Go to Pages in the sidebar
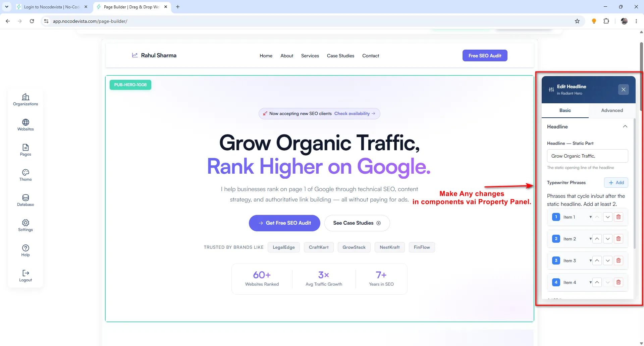Screen dimensions: 644x346 click(x=25, y=150)
